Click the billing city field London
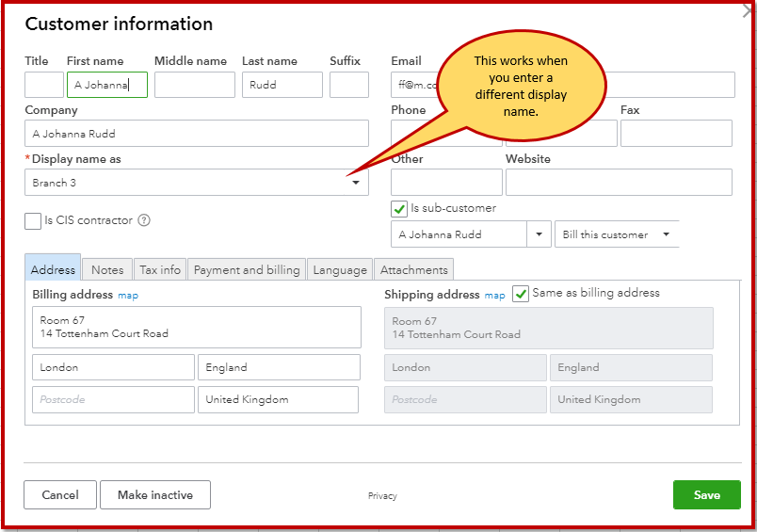Screen dimensions: 757x532 point(113,367)
